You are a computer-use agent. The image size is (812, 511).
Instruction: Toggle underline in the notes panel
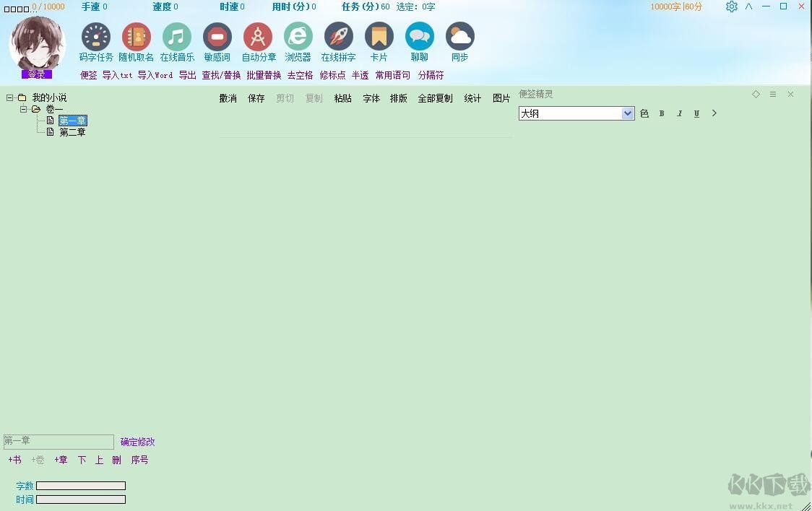[696, 113]
